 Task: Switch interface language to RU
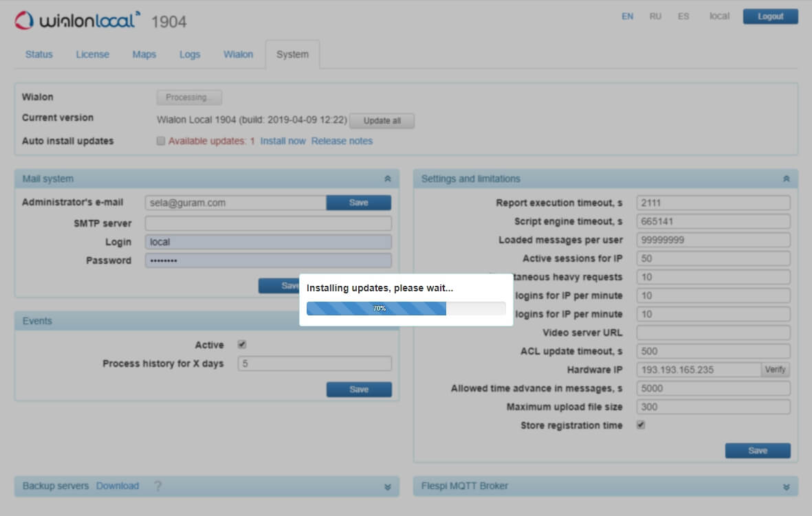(x=655, y=16)
